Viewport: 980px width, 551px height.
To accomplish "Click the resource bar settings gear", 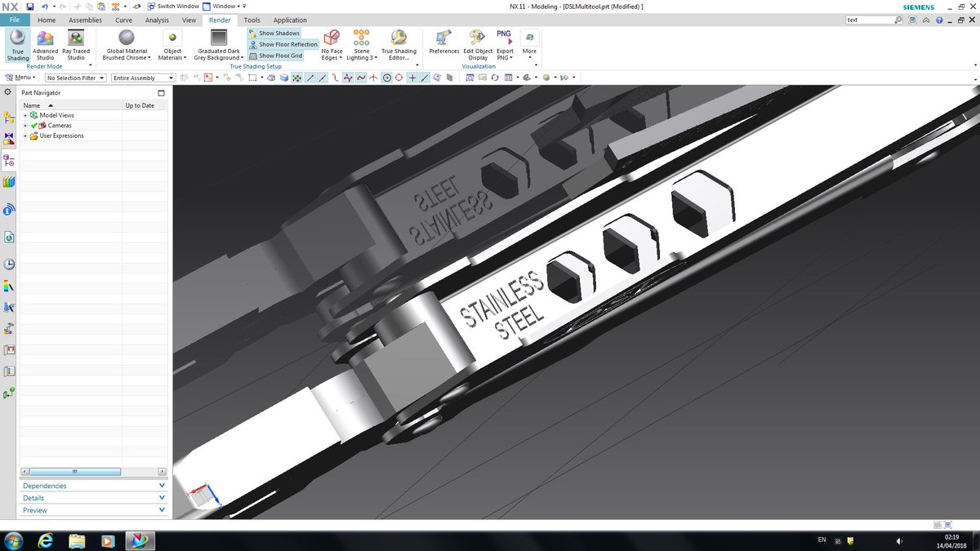I will pos(8,92).
